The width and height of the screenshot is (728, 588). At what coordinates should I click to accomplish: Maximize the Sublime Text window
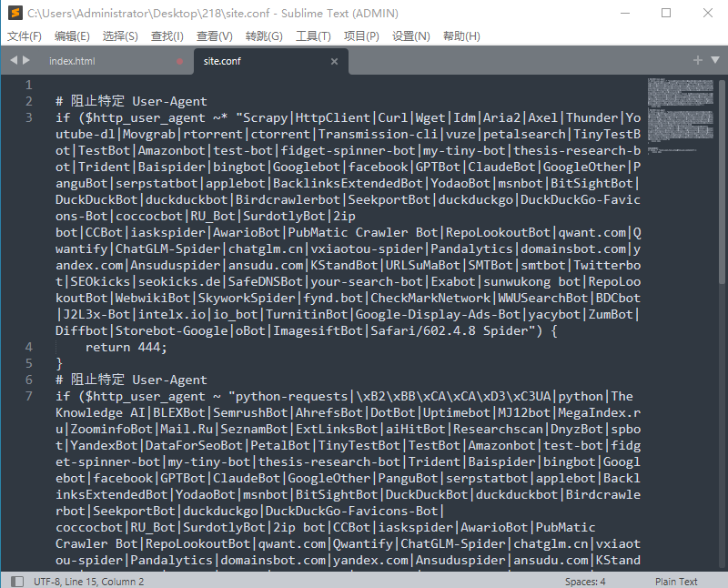click(666, 13)
